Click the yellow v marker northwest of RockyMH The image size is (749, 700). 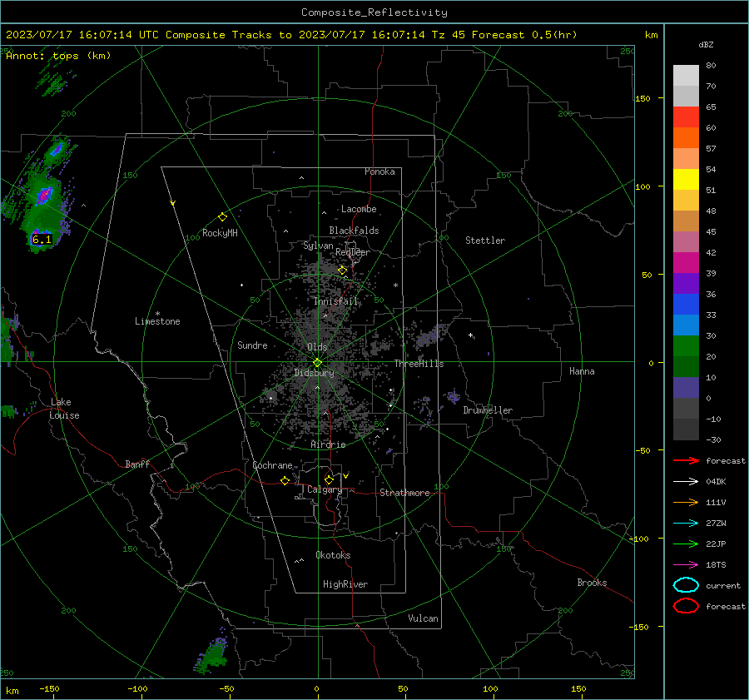click(173, 203)
